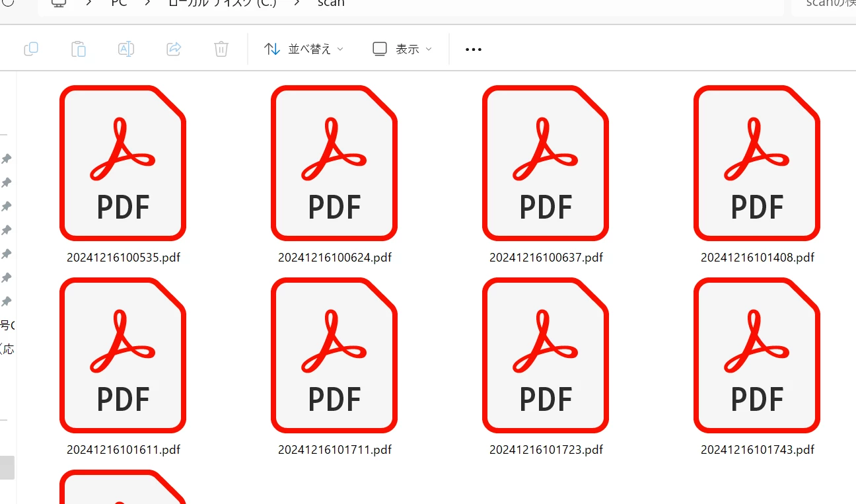Select PDF icon for 20241216101408.pdf
Viewport: 856px width, 504px height.
coord(757,163)
